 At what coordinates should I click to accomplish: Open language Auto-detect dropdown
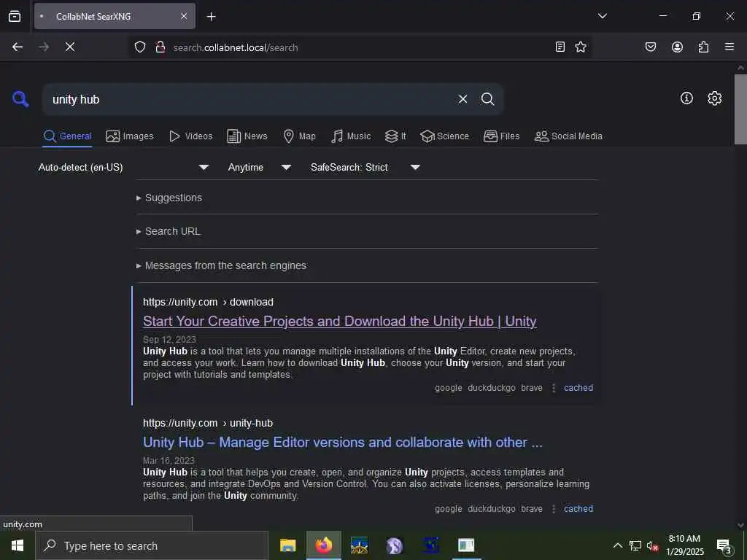point(123,167)
